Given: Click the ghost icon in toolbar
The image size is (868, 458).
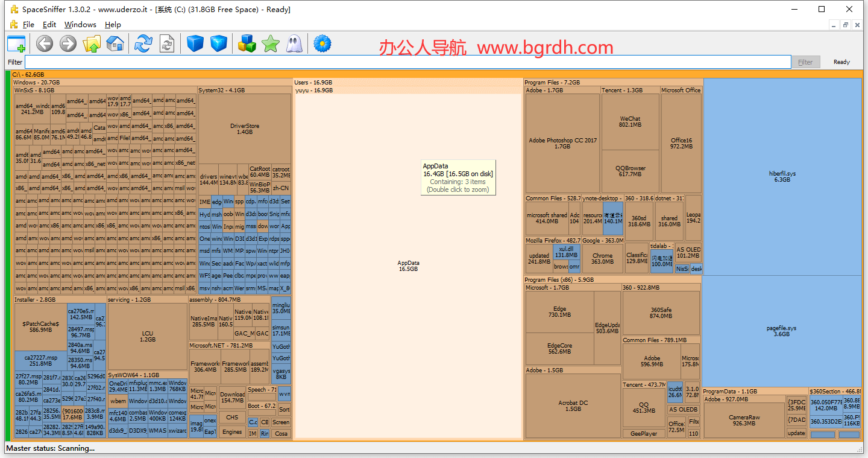Looking at the screenshot, I should [x=294, y=43].
